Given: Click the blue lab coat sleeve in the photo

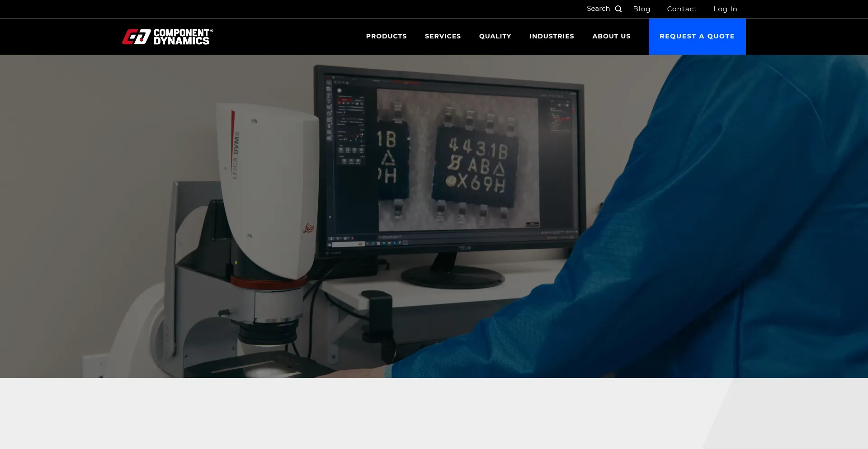Looking at the screenshot, I should [x=678, y=271].
